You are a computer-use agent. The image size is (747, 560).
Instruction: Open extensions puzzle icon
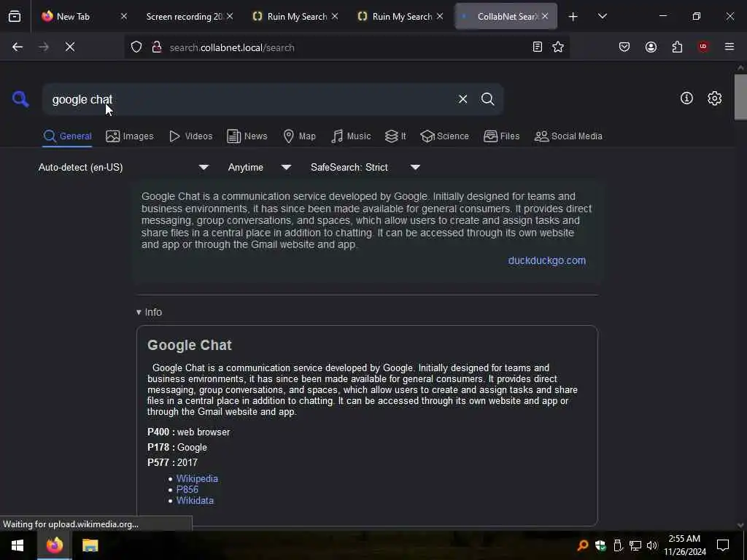click(x=677, y=47)
